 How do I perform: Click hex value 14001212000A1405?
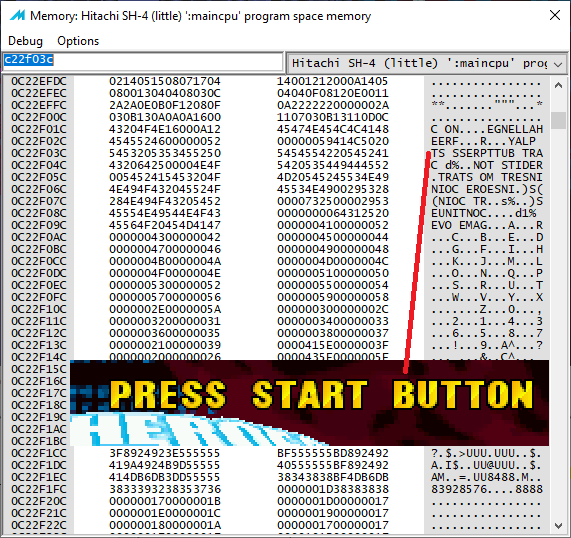pos(332,81)
